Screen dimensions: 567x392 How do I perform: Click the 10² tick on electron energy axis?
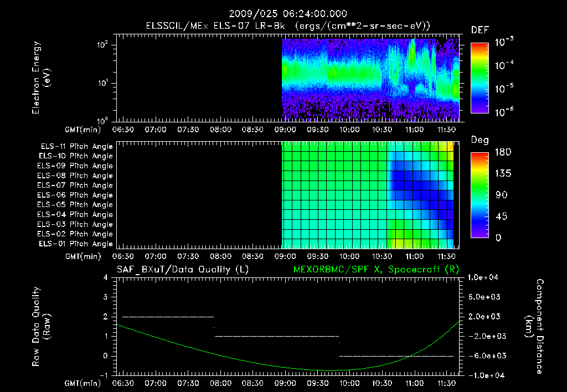(102, 45)
